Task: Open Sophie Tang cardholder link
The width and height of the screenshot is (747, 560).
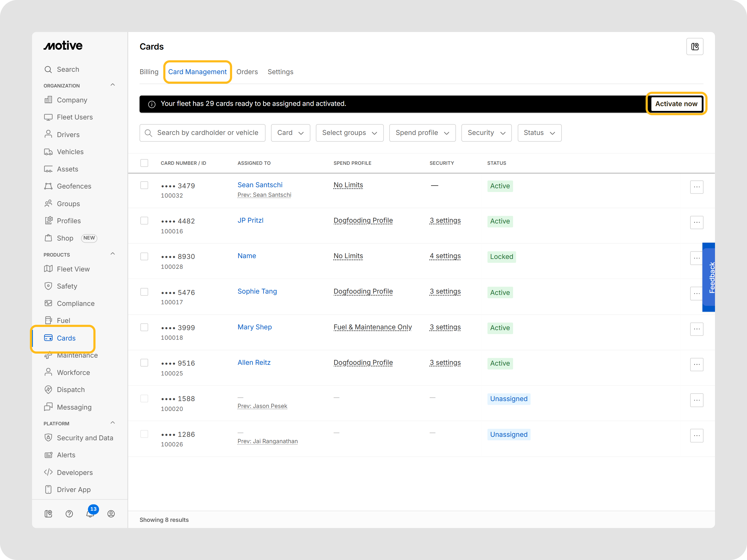Action: [x=257, y=291]
